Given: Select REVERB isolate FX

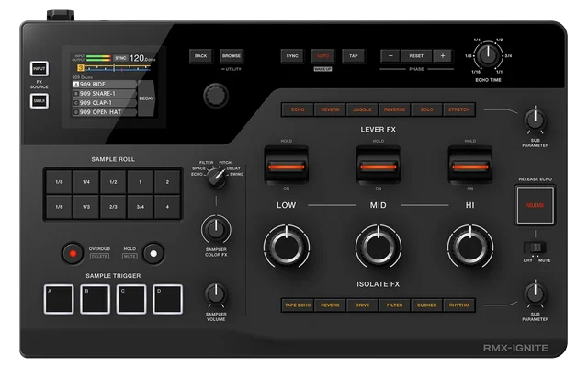Looking at the screenshot, I should [330, 305].
